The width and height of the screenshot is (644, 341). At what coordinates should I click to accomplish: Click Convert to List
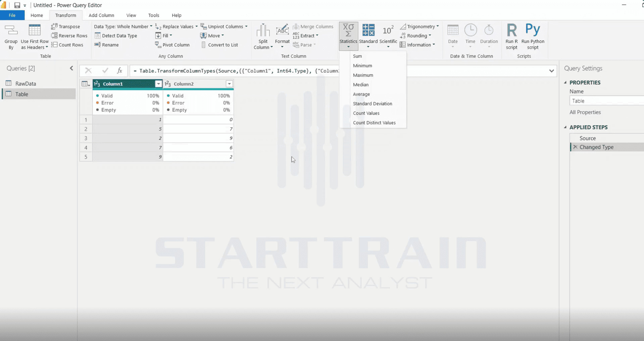point(219,45)
